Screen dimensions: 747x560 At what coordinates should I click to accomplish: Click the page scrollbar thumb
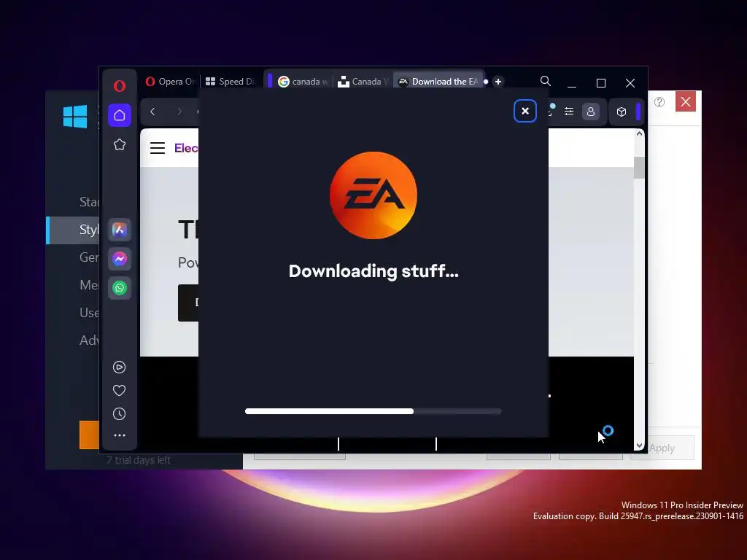point(639,168)
